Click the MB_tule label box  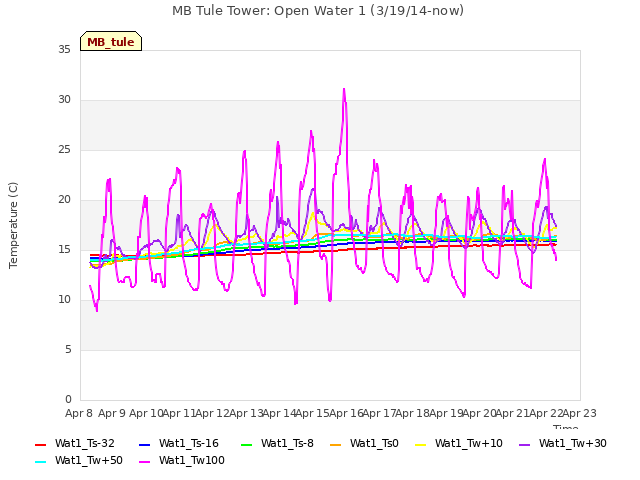tap(111, 41)
